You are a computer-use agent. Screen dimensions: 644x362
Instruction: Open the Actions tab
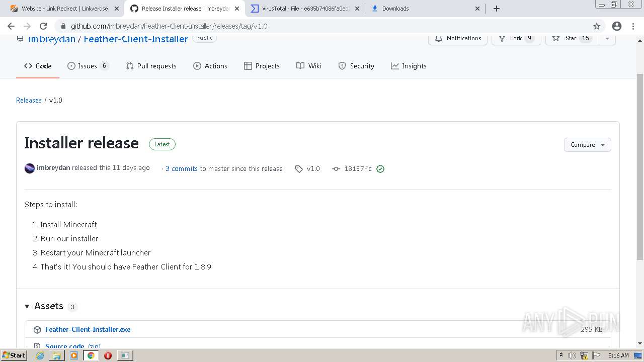(210, 66)
